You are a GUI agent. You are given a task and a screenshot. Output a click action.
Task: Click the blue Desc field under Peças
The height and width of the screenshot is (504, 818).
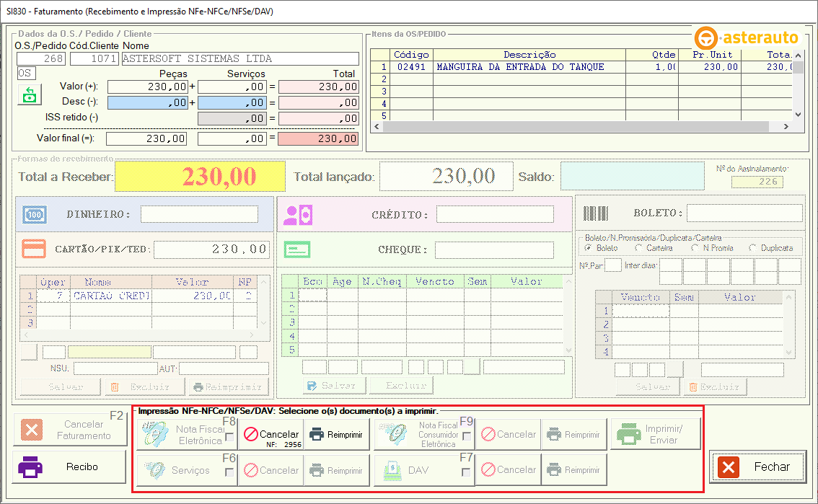click(x=148, y=102)
